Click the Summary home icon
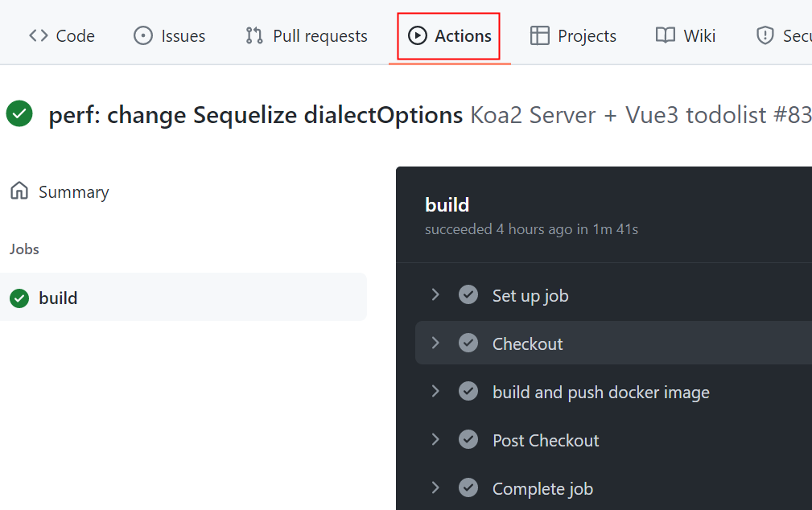The height and width of the screenshot is (510, 812). [x=19, y=191]
